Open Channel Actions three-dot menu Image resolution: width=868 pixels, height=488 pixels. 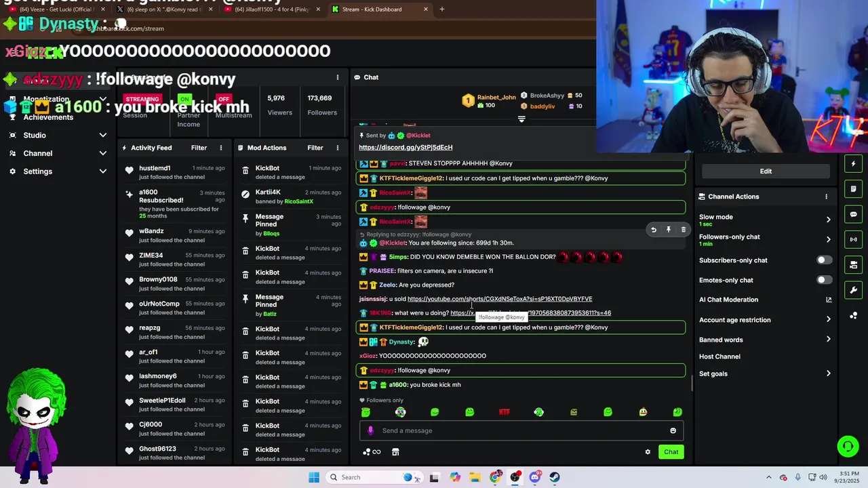826,197
